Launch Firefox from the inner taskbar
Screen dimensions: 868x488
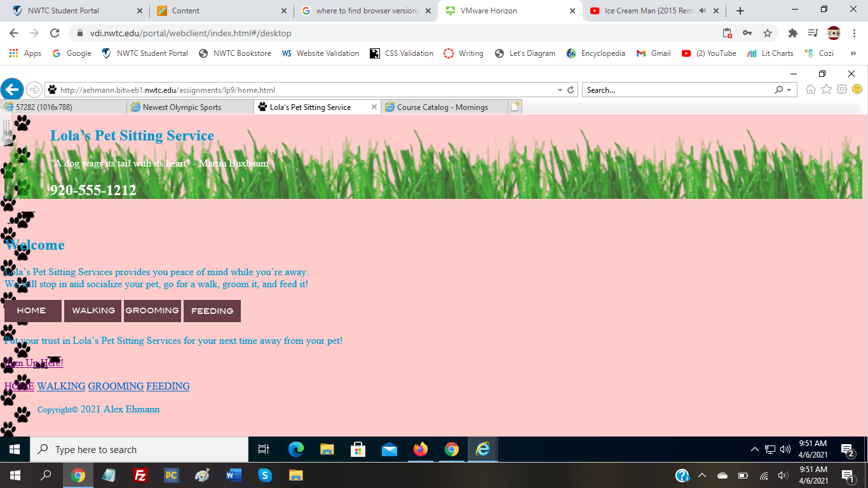420,450
